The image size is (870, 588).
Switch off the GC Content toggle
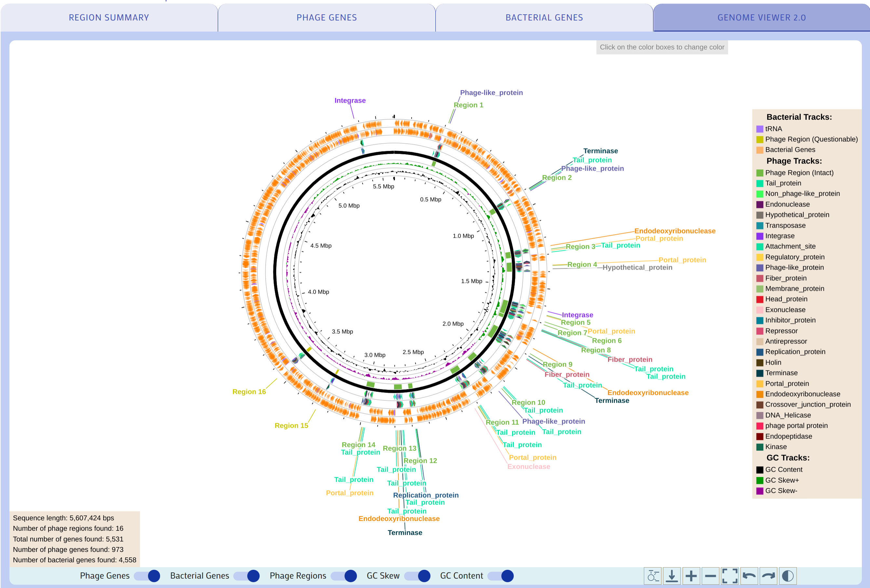(501, 576)
